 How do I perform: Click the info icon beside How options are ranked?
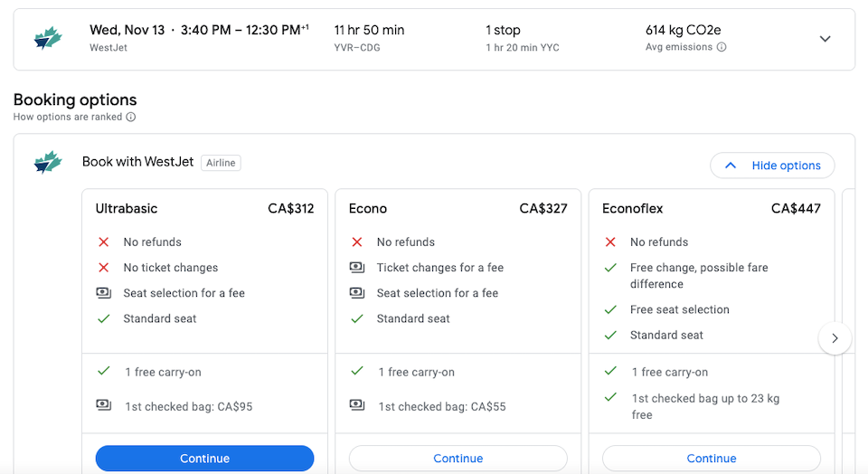pos(130,117)
